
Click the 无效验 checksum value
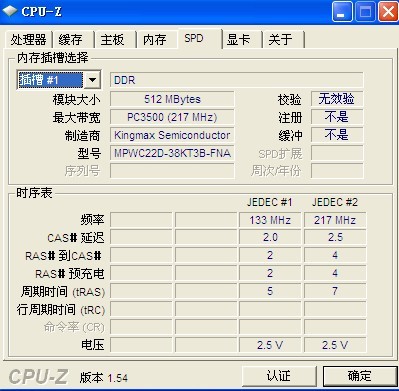(337, 99)
